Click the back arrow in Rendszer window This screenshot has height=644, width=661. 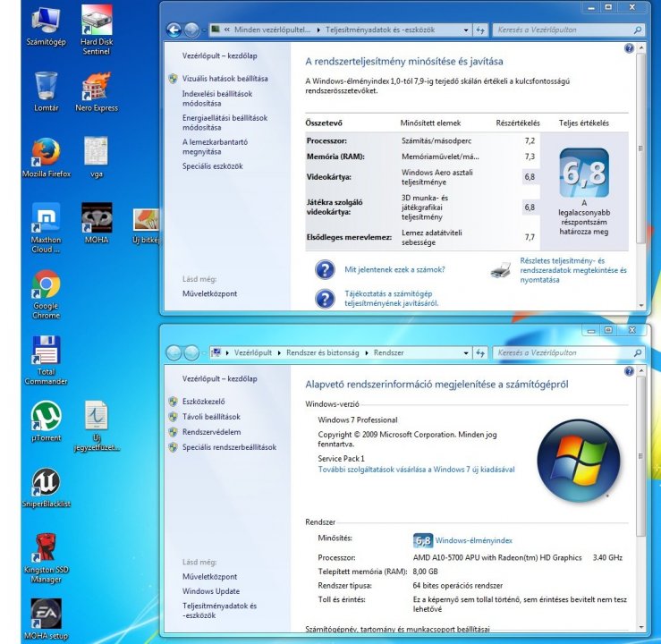(174, 352)
